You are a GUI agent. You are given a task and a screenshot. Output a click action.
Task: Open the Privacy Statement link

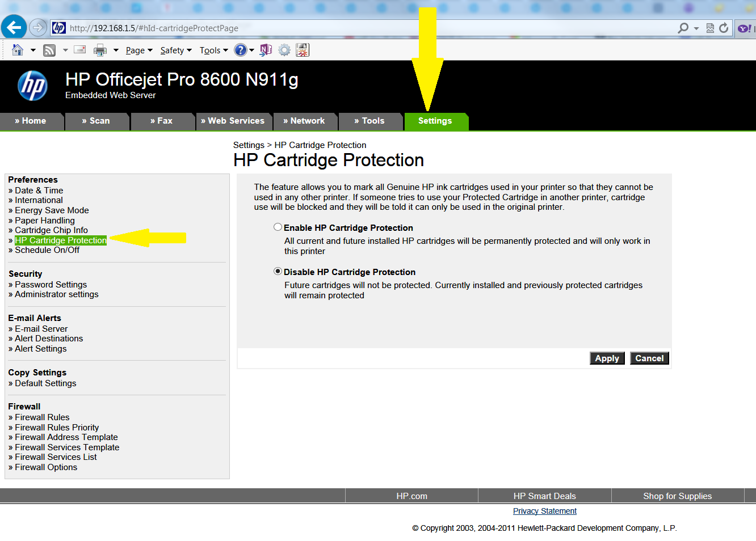[545, 511]
